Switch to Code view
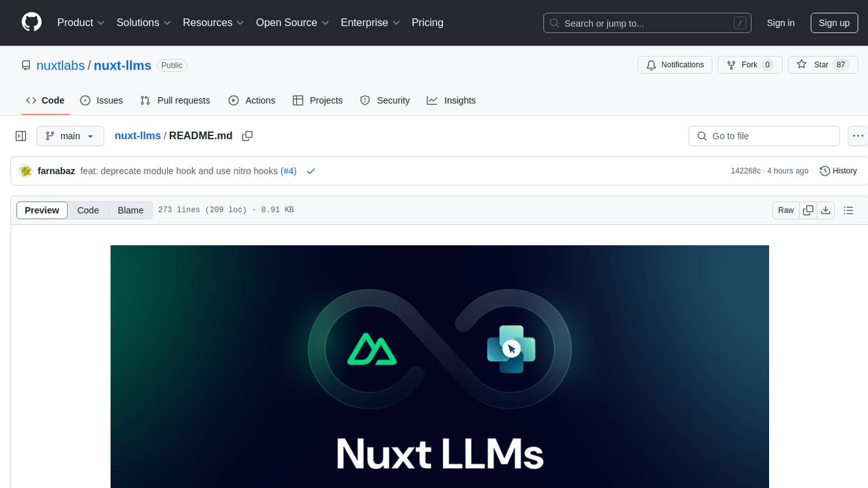 88,210
